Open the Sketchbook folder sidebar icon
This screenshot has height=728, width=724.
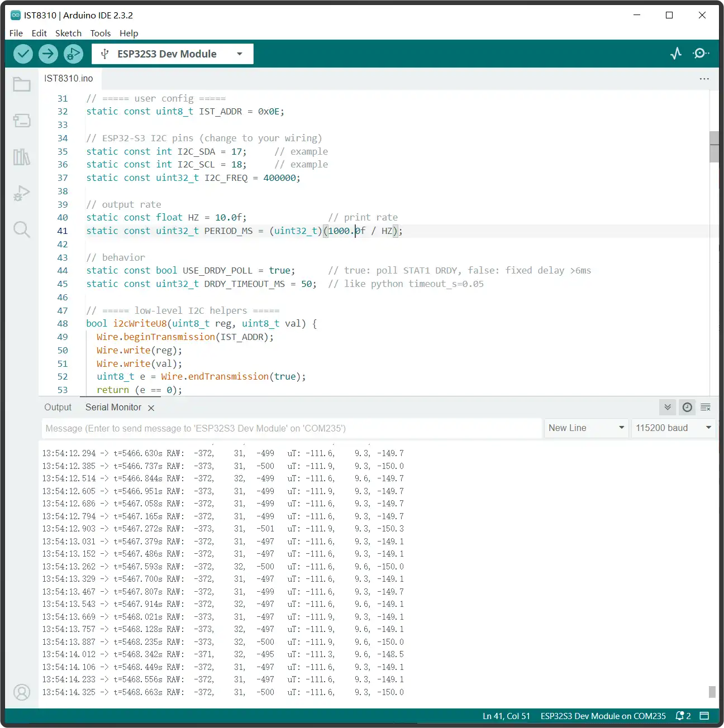[22, 84]
